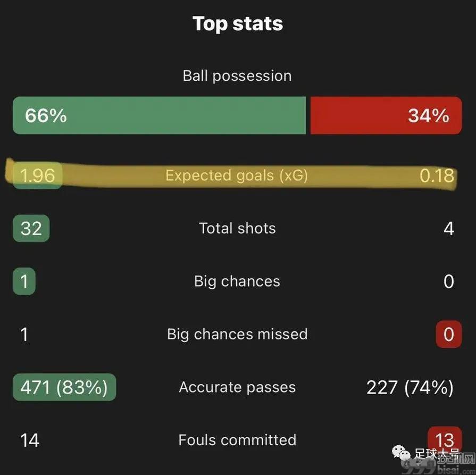Image resolution: width=476 pixels, height=475 pixels.
Task: Tap the 1.96 expected goals badge
Action: [38, 176]
